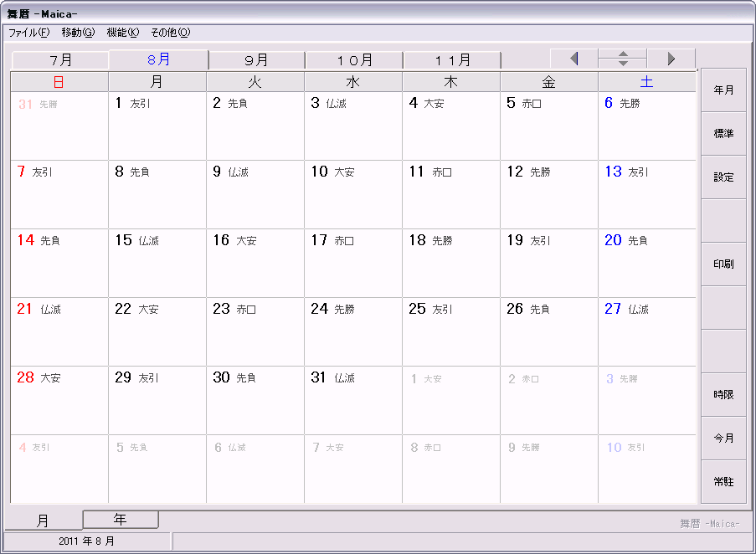Jump to 今月 current month
Viewport: 756px width, 554px height.
coord(723,438)
